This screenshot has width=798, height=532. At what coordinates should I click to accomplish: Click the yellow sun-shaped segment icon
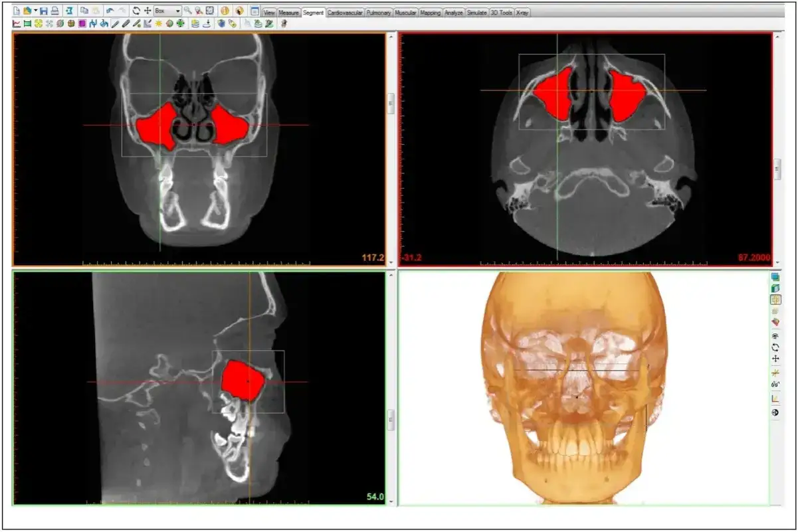pos(159,23)
